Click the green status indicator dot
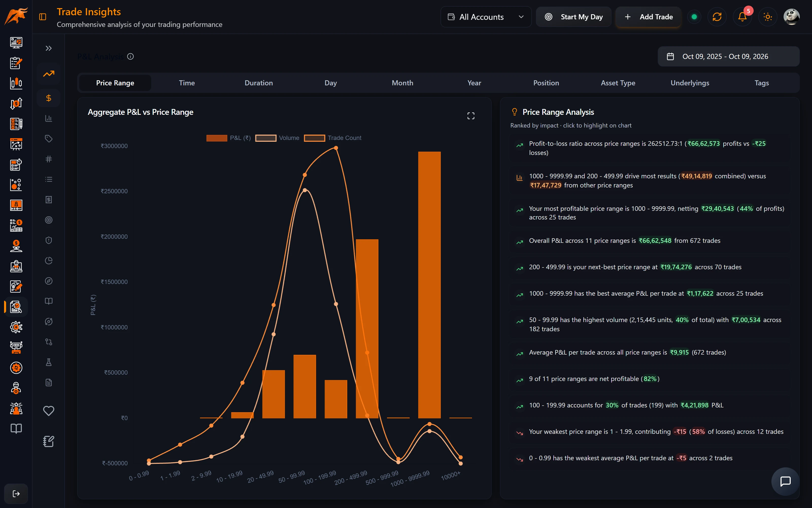This screenshot has width=812, height=508. (x=694, y=17)
